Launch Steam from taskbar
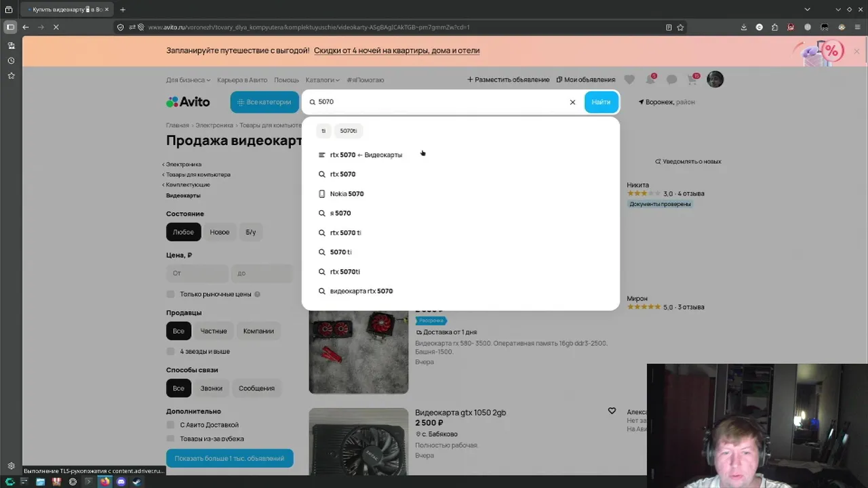The width and height of the screenshot is (868, 488). pyautogui.click(x=137, y=482)
